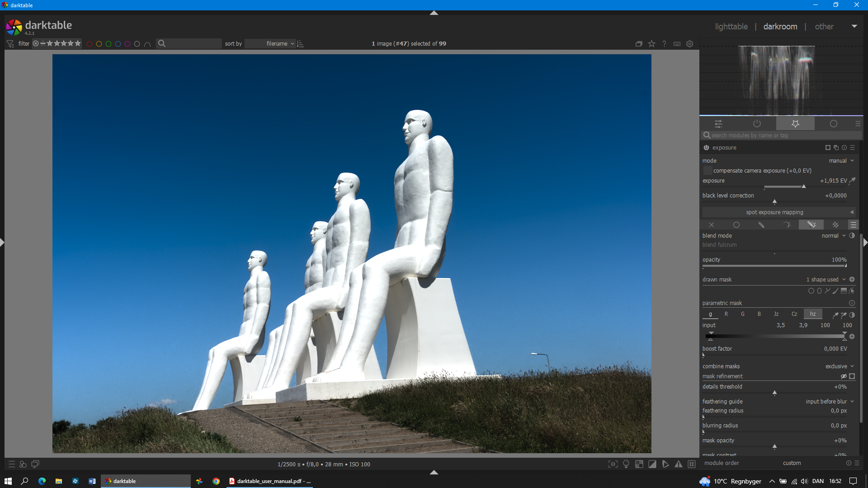Switch to the other view tab
Viewport: 868px width, 488px height.
(x=824, y=26)
